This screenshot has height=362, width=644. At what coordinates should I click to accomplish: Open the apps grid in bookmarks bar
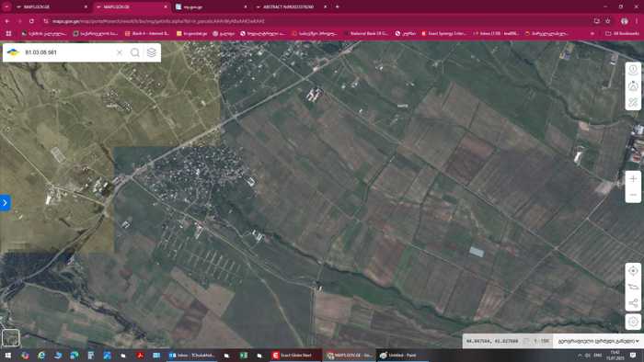coord(8,33)
